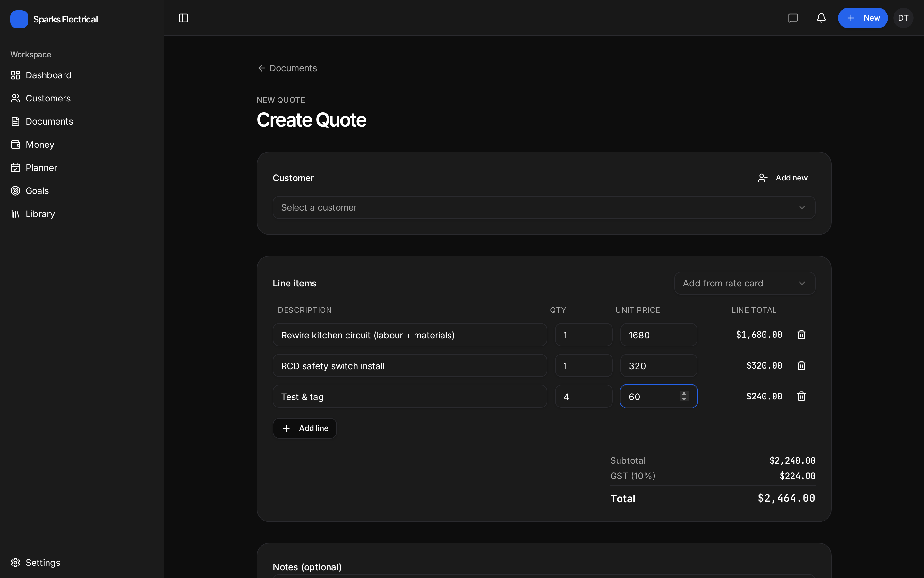Image resolution: width=924 pixels, height=578 pixels.
Task: Click the Documents file icon
Action: pyautogui.click(x=15, y=122)
